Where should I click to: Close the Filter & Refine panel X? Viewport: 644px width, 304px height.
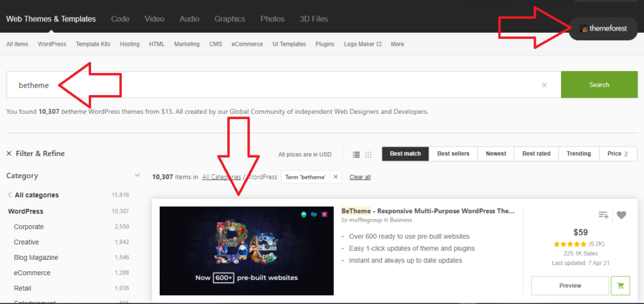tap(9, 154)
